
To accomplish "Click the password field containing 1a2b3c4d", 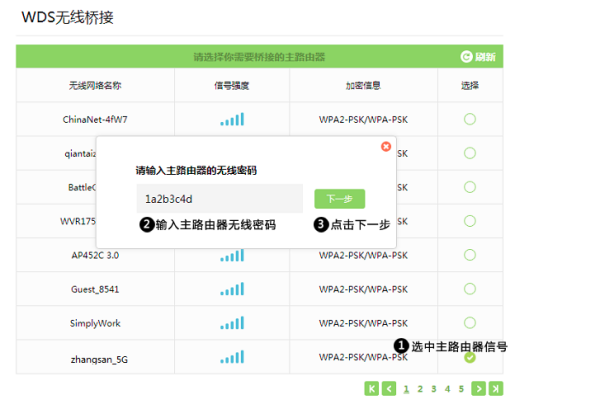I will click(x=219, y=199).
